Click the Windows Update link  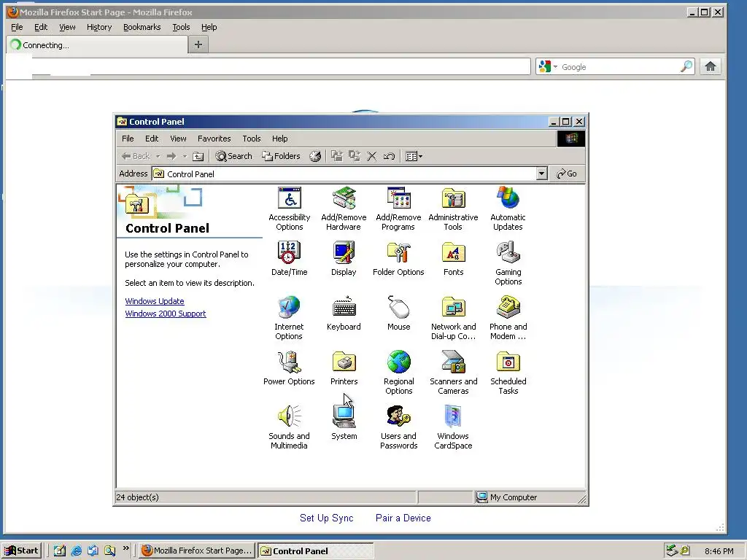(155, 301)
